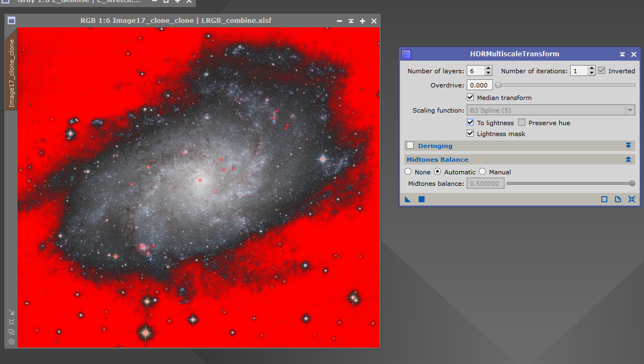Uncheck the Inverted checkbox
Image resolution: width=644 pixels, height=364 pixels.
[600, 70]
